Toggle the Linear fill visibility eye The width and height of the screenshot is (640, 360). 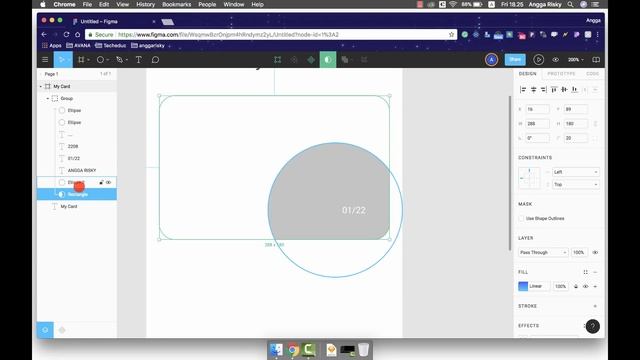tap(585, 287)
